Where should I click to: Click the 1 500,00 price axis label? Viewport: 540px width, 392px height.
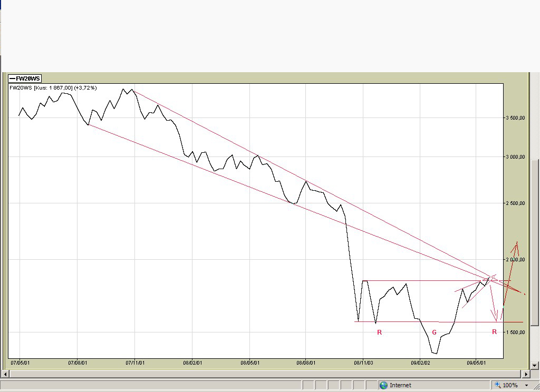point(516,332)
